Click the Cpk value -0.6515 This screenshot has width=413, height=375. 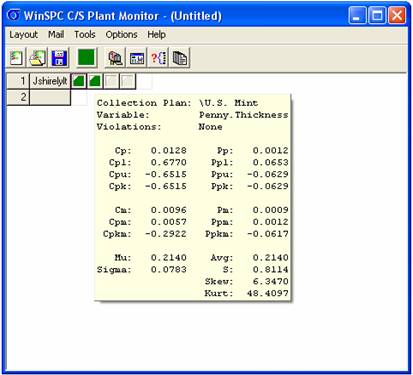click(x=166, y=186)
